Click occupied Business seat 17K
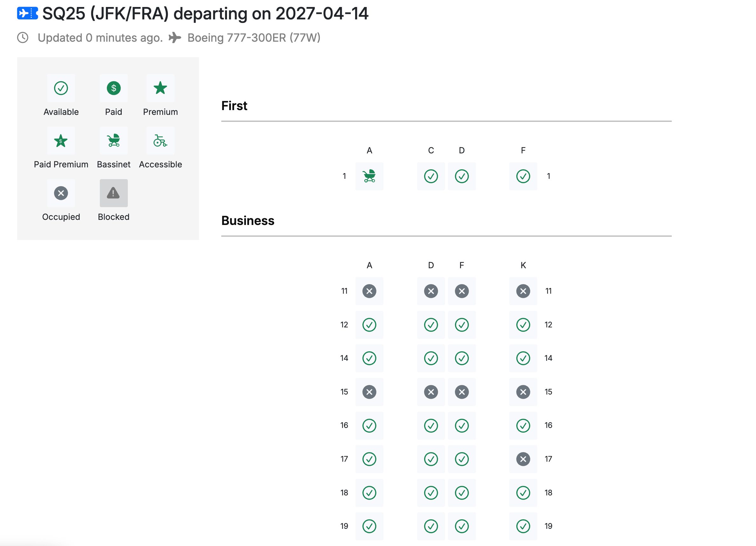Viewport: 756px width, 546px height. coord(523,459)
